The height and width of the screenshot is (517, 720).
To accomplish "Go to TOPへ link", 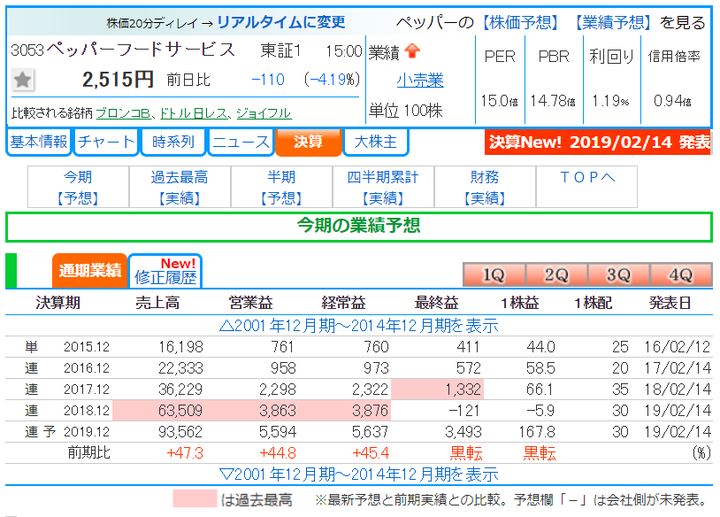I will [x=587, y=177].
